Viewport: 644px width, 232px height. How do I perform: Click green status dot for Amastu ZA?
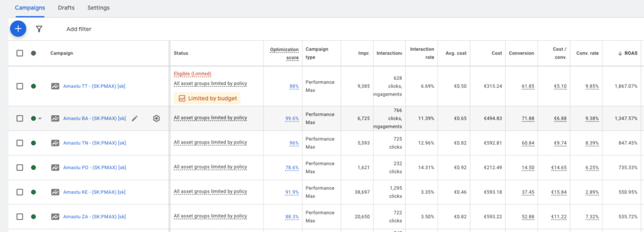(x=33, y=217)
